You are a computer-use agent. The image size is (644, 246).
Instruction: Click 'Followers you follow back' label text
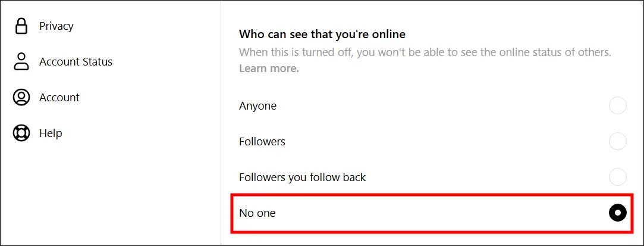click(x=302, y=177)
